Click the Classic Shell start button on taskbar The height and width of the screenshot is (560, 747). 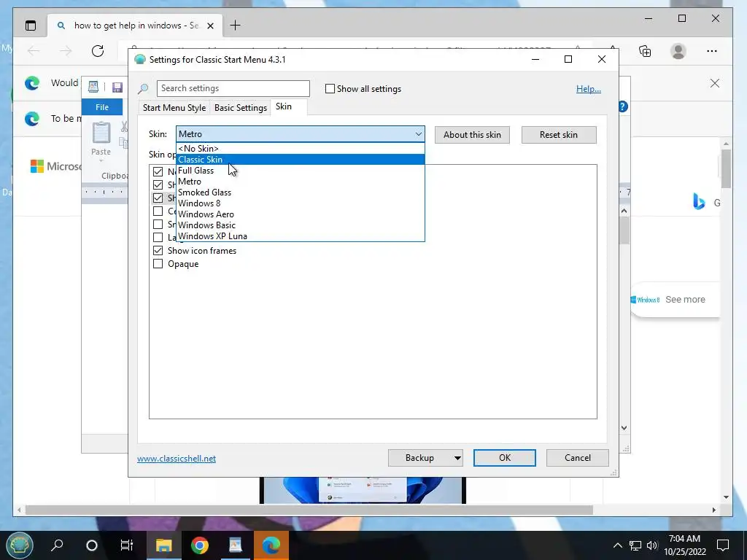pos(19,545)
